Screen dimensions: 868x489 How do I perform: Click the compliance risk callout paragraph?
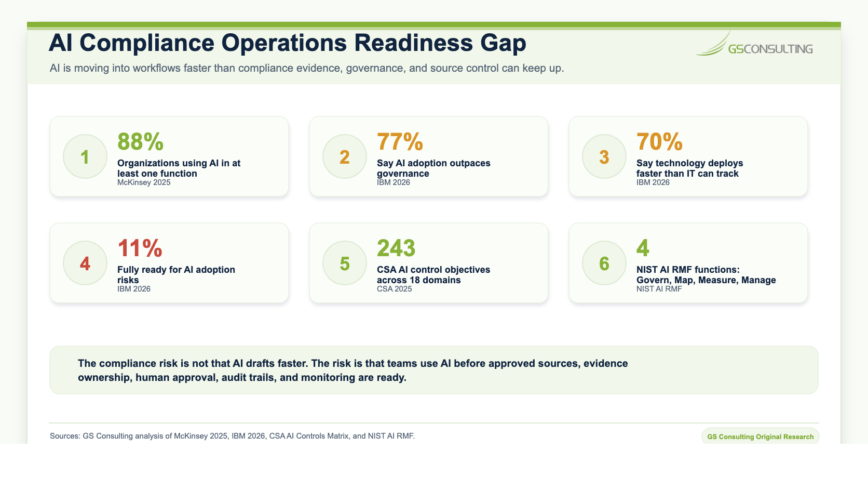tap(353, 371)
